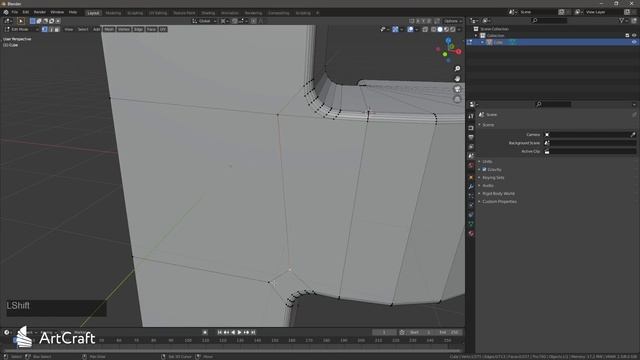This screenshot has height=360, width=640.
Task: Open the Particles properties tab
Action: (471, 196)
